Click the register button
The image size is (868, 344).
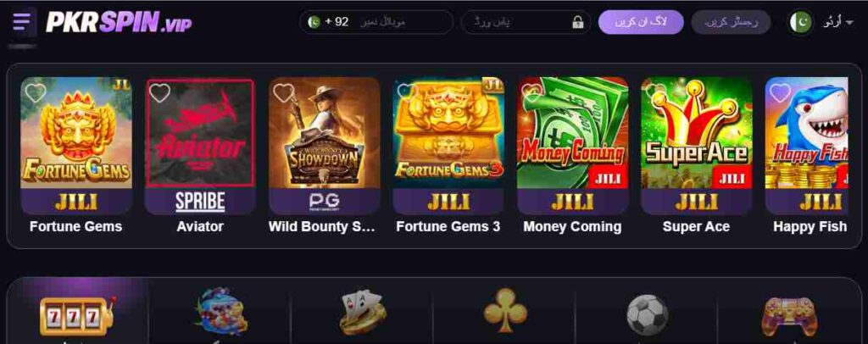tap(731, 22)
